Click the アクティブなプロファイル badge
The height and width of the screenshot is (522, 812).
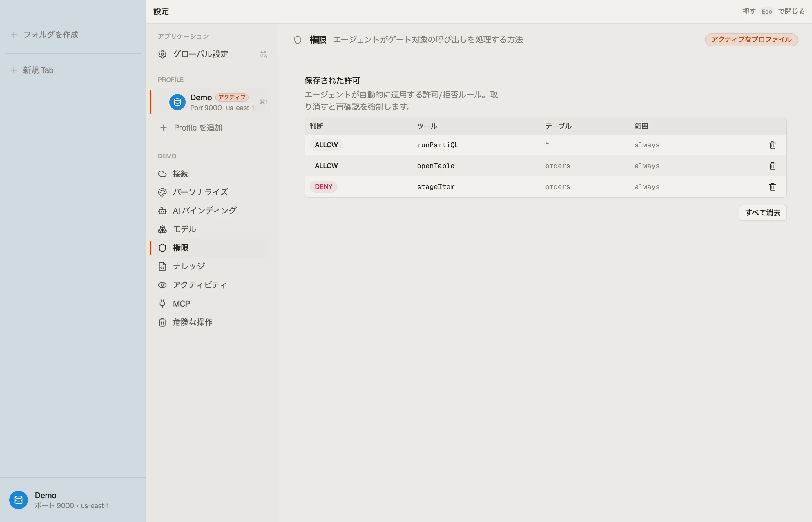[x=751, y=40]
